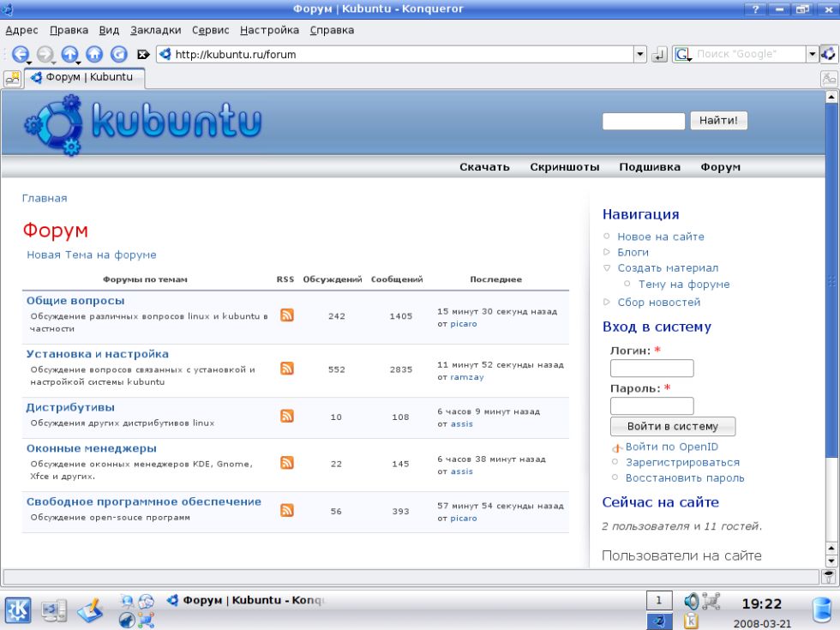
Task: Reload the page with the Reload icon
Action: [x=119, y=54]
